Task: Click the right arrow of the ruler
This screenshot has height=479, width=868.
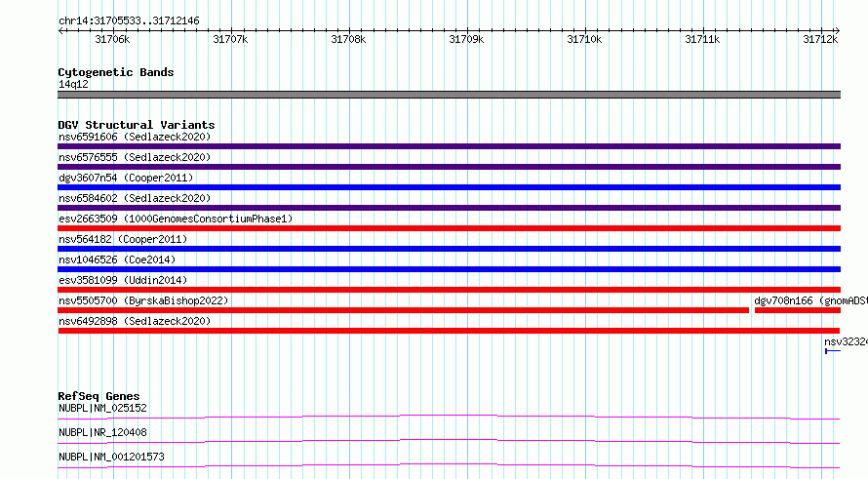Action: point(837,30)
